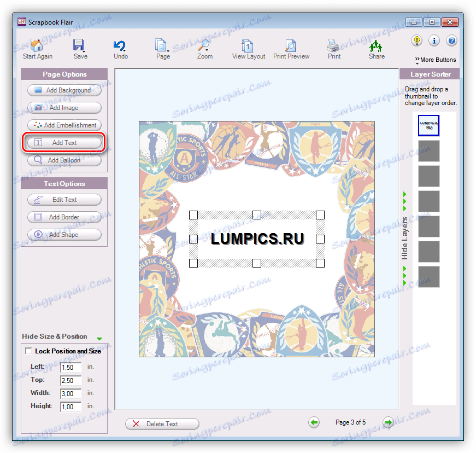
Task: Select LUMPICS.RU layer thumbnail in Layer Sorter
Action: coord(428,125)
